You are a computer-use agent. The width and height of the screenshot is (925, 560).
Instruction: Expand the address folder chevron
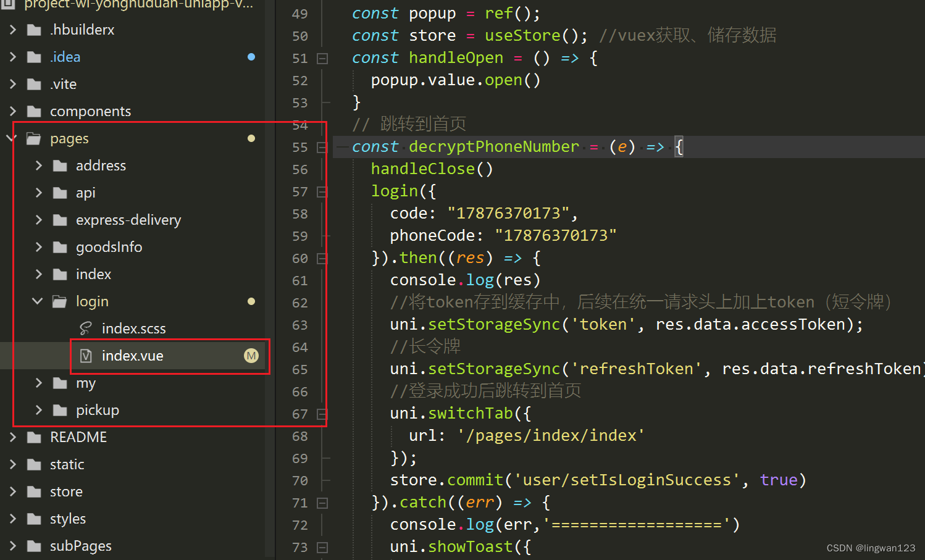[x=38, y=165]
